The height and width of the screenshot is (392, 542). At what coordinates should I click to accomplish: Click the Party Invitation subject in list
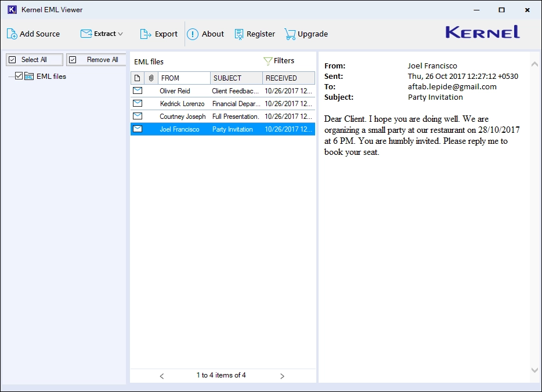(x=233, y=129)
